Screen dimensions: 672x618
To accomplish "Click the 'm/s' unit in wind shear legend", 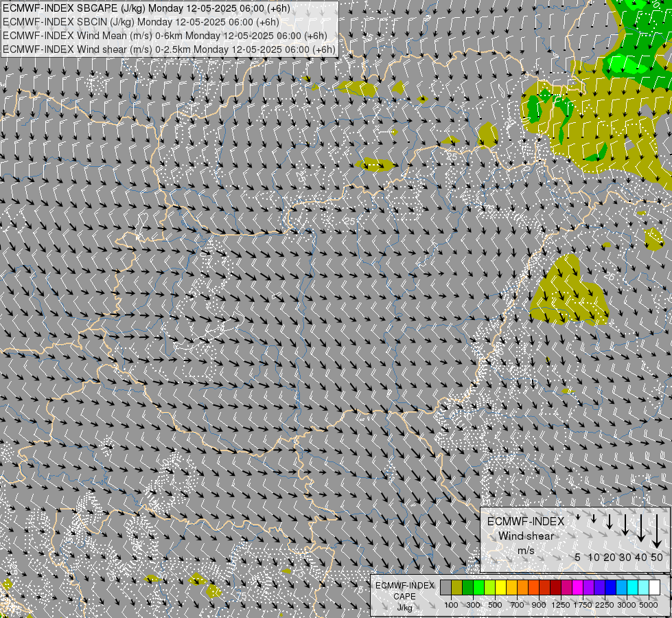I will 526,551.
